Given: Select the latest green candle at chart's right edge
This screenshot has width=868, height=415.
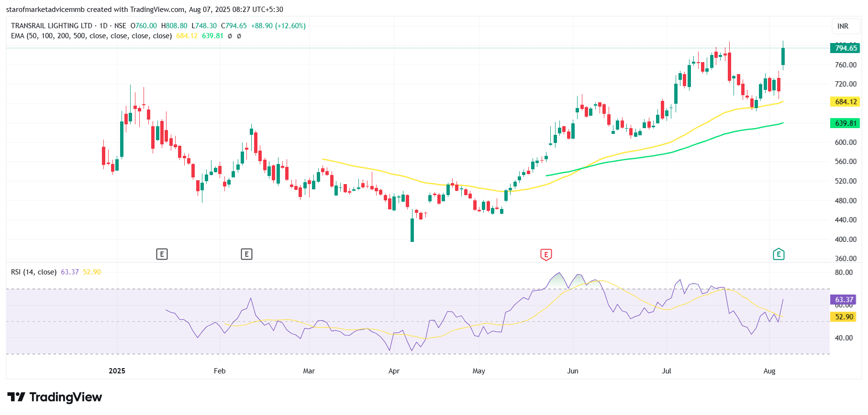Looking at the screenshot, I should 783,56.
